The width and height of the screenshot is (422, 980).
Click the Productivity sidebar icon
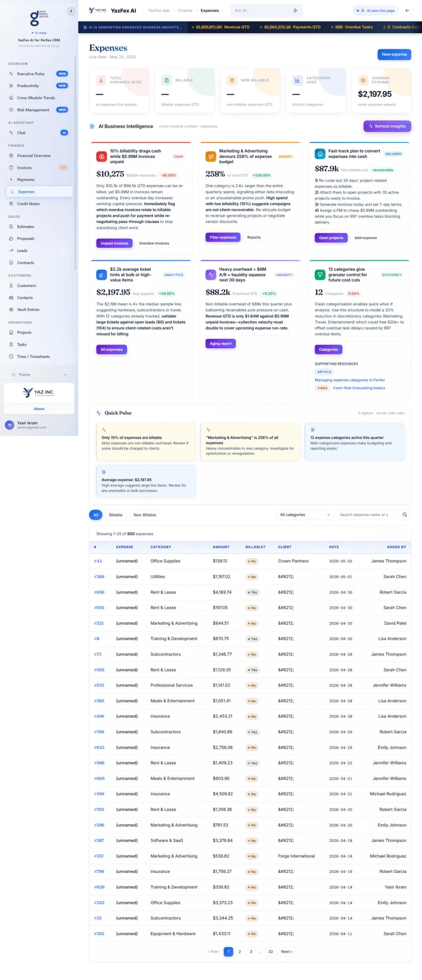pos(11,86)
